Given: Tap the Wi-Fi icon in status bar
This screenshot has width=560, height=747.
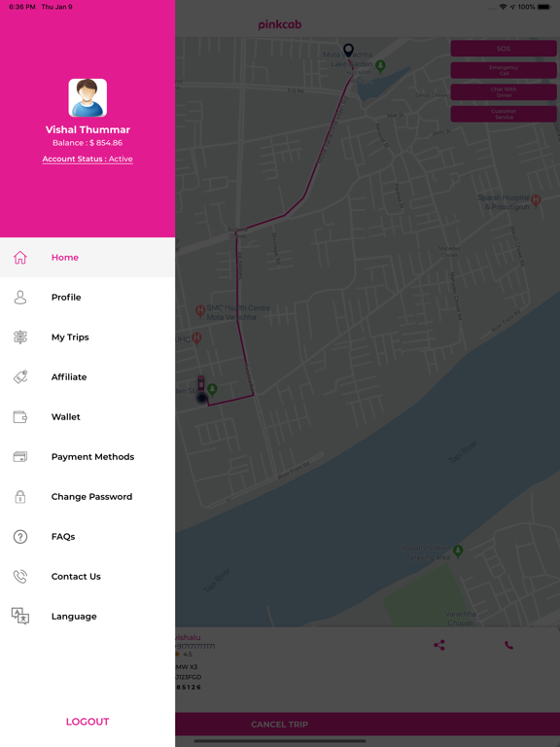Looking at the screenshot, I should [503, 7].
